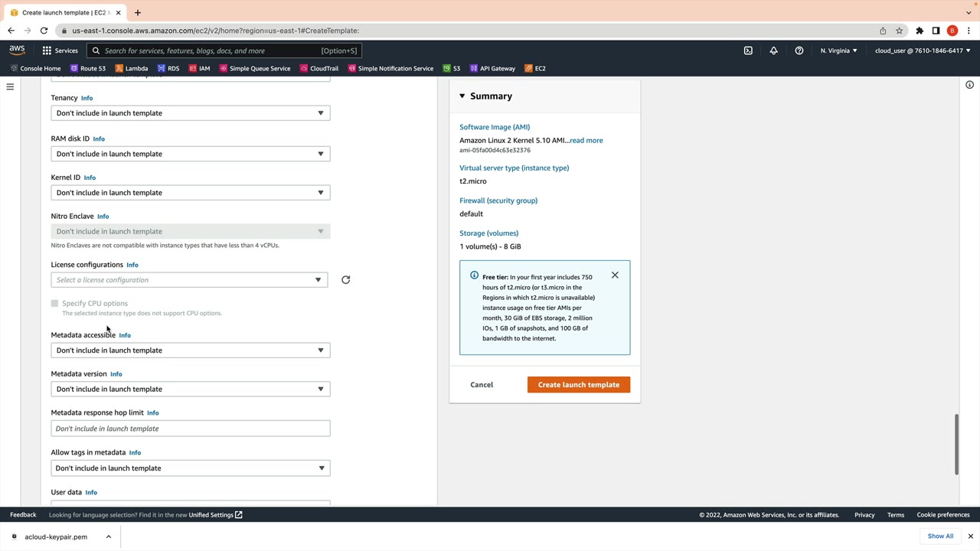This screenshot has height=551, width=980.
Task: Open CloudTrail service shortcut
Action: (x=319, y=68)
